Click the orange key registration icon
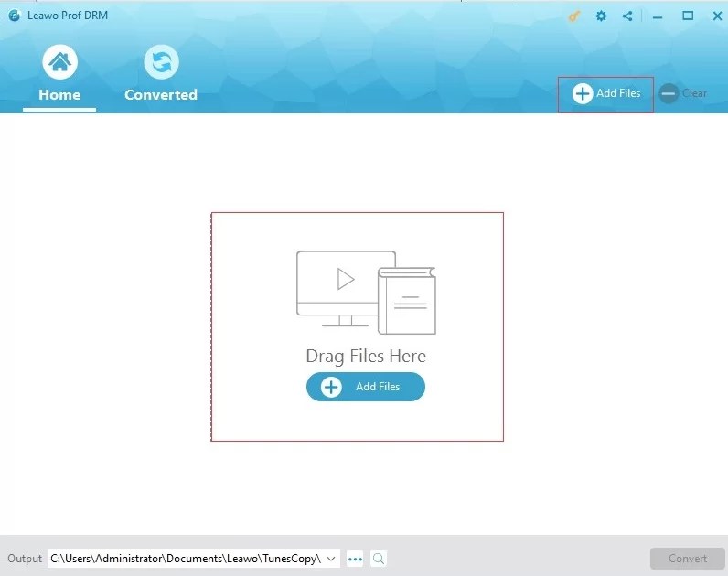728x576 pixels. click(x=574, y=16)
